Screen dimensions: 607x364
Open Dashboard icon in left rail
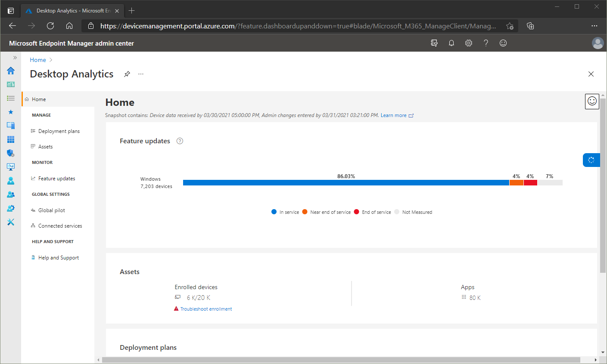(11, 84)
